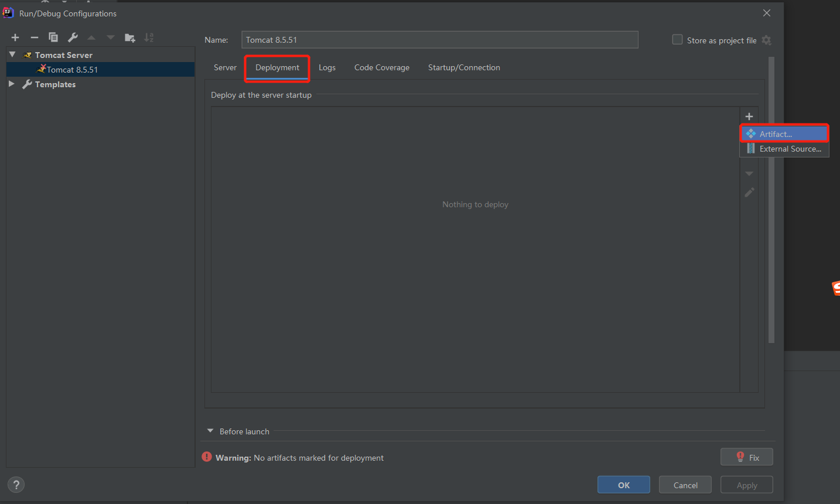Copy configuration icon in toolbar

[53, 37]
